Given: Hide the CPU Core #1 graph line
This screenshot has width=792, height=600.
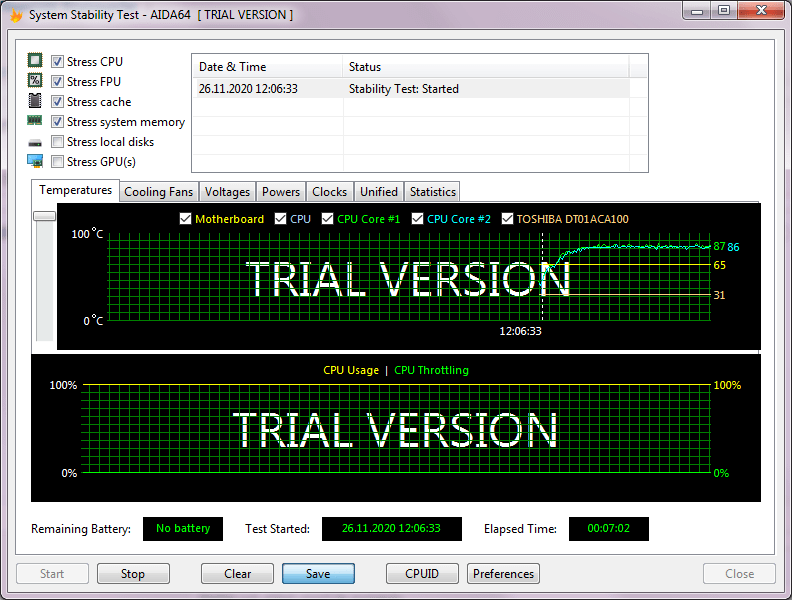Looking at the screenshot, I should [327, 219].
